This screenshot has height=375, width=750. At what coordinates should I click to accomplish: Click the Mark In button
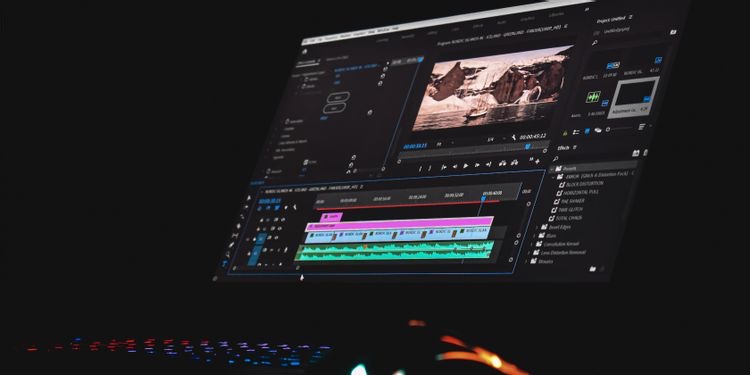click(420, 168)
